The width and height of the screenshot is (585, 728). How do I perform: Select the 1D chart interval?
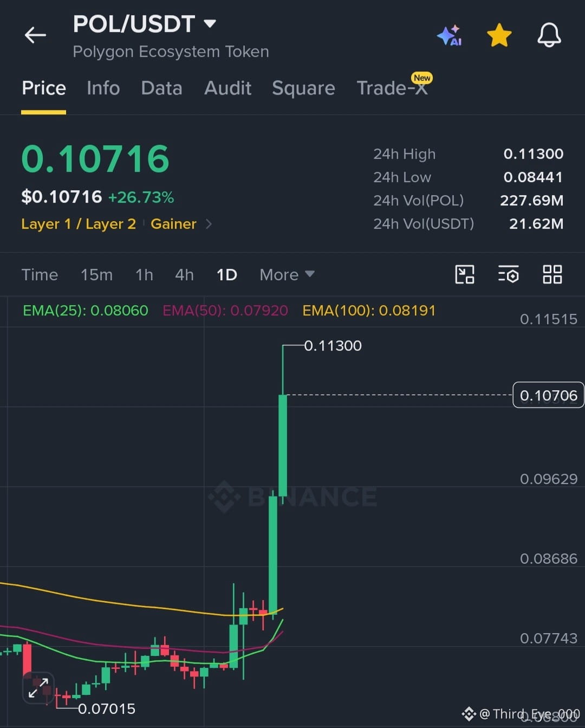pos(227,275)
